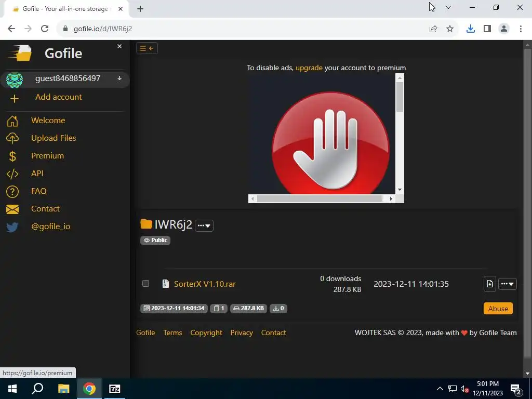Click the Abuse report button
Screen dimensions: 532x399
[498, 309]
